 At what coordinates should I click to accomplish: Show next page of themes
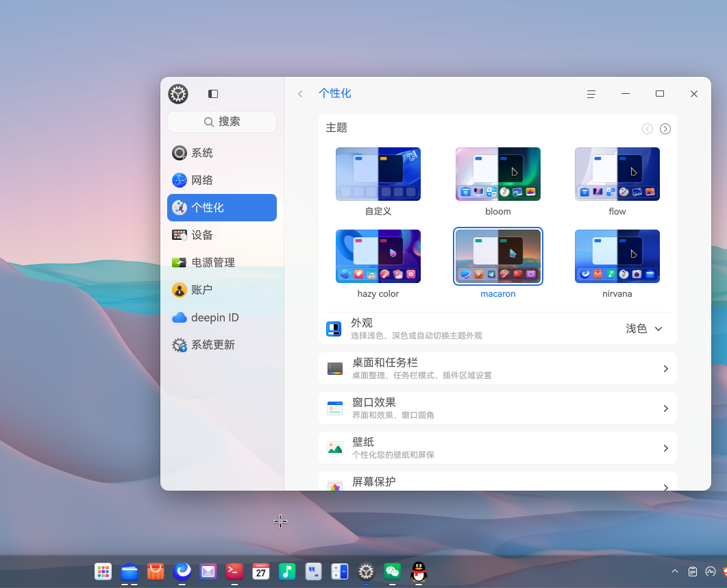[x=665, y=128]
